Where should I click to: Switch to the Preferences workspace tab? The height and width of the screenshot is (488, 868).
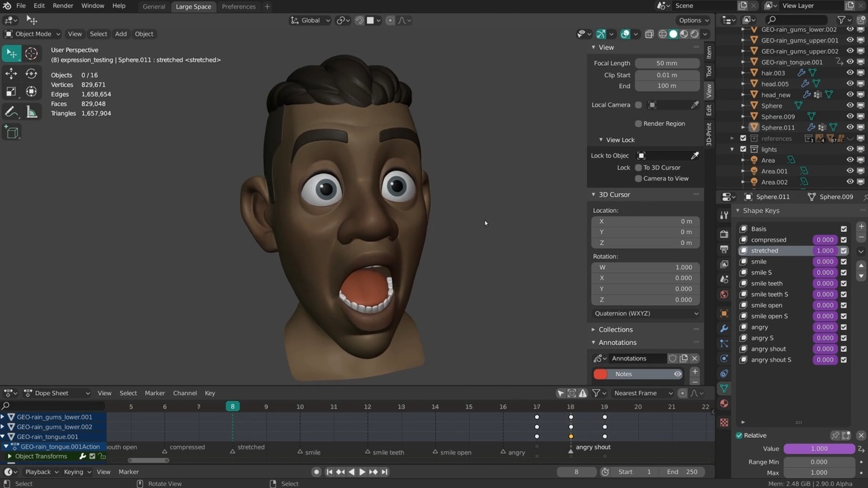(x=239, y=7)
